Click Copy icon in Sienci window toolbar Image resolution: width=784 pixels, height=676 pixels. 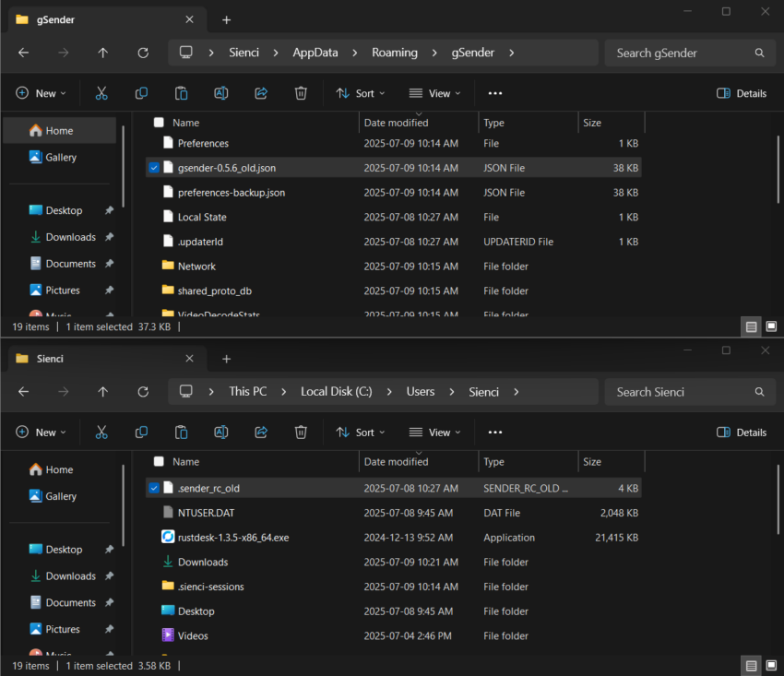[x=141, y=432]
